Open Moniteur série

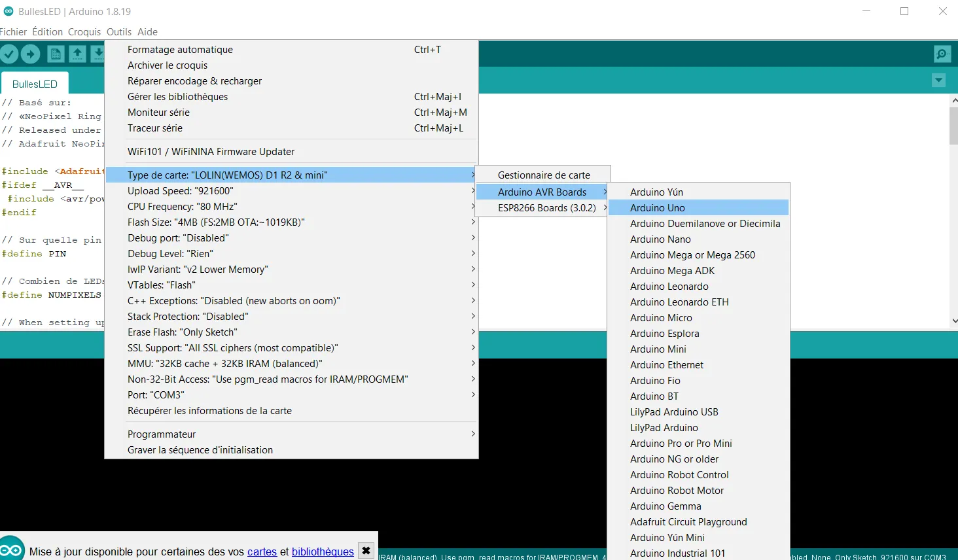291,113
